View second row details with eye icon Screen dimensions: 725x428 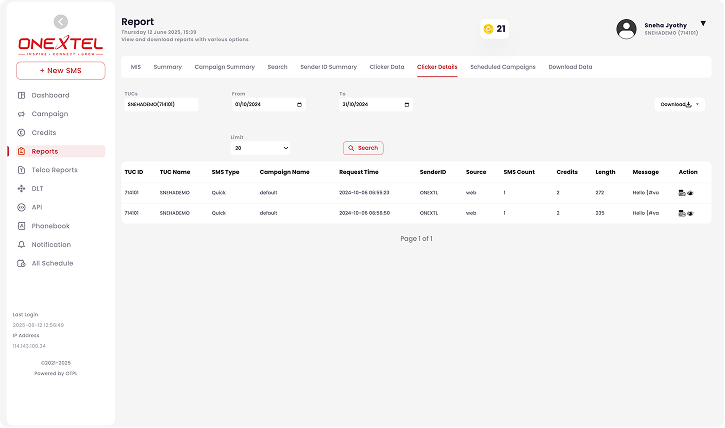click(691, 213)
